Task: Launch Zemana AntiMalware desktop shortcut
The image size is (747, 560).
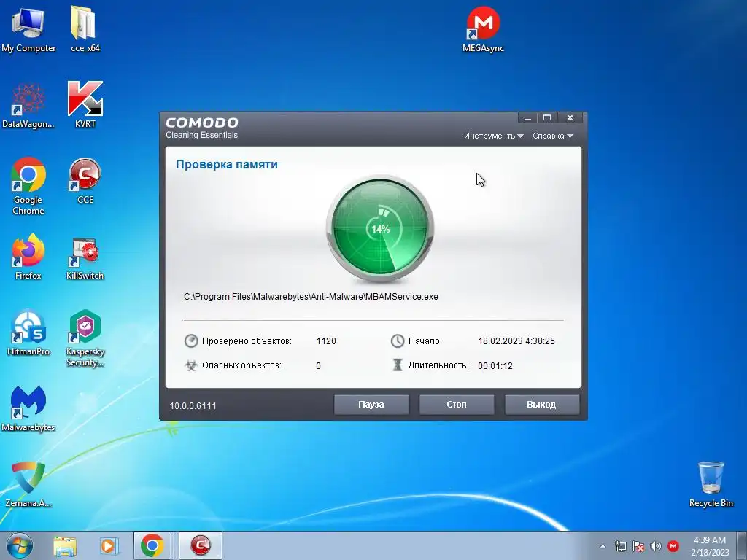Action: click(x=28, y=484)
